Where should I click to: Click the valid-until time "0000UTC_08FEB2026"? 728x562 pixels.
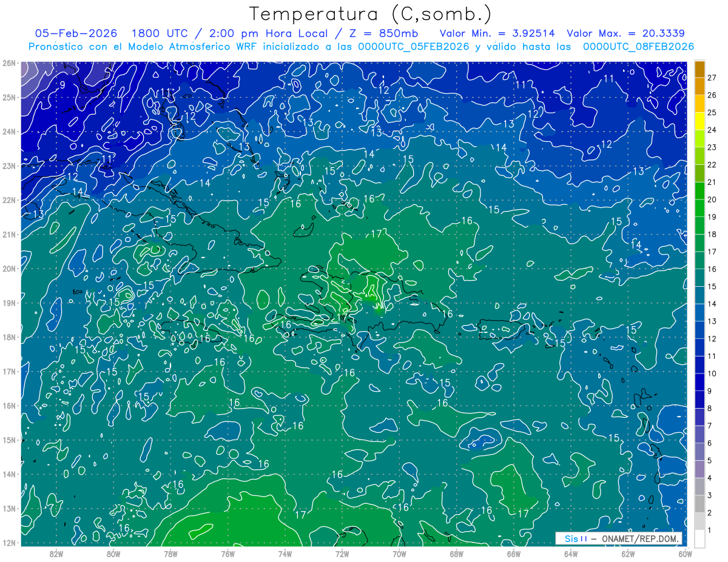click(638, 47)
